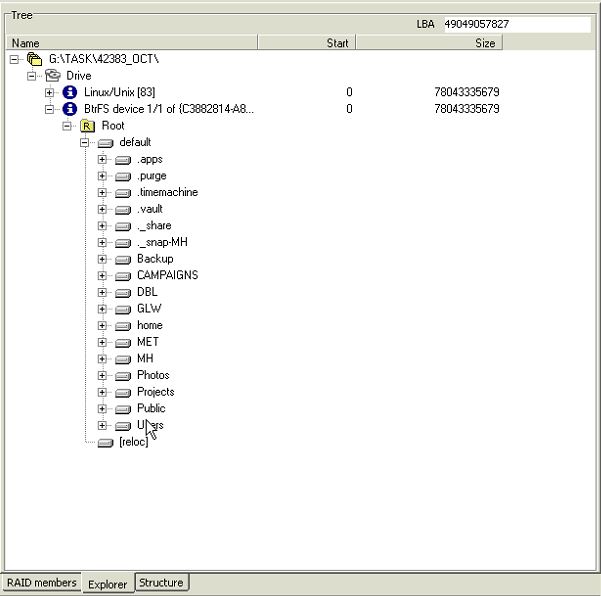601x596 pixels.
Task: Collapse the Drive node
Action: point(31,76)
